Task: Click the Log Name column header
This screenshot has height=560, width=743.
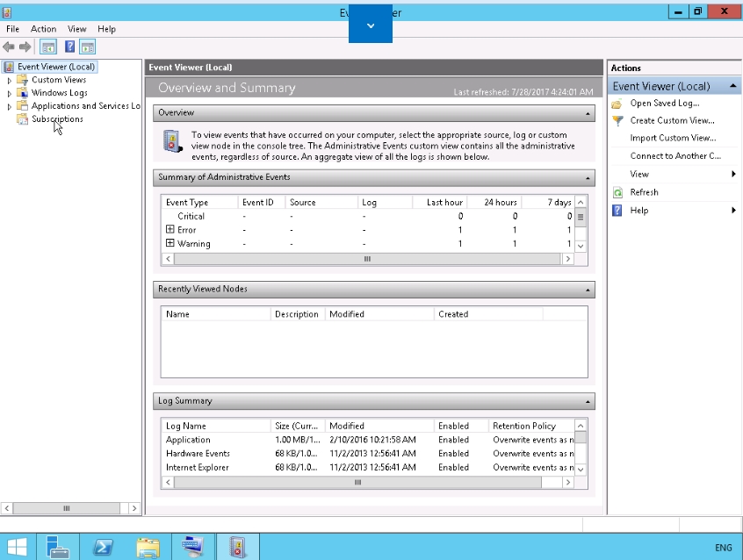Action: tap(215, 426)
